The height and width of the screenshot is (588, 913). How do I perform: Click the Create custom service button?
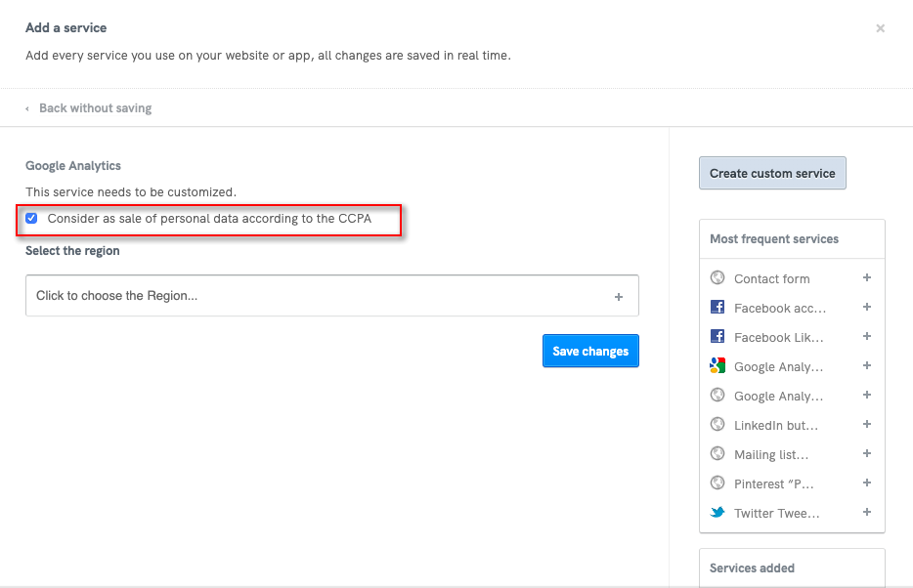coord(772,173)
